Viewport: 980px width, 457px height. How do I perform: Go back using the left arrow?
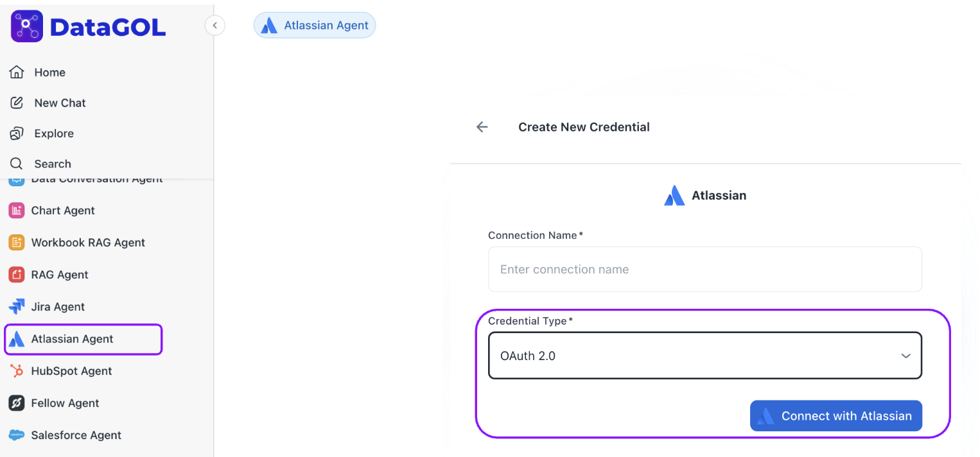(482, 127)
